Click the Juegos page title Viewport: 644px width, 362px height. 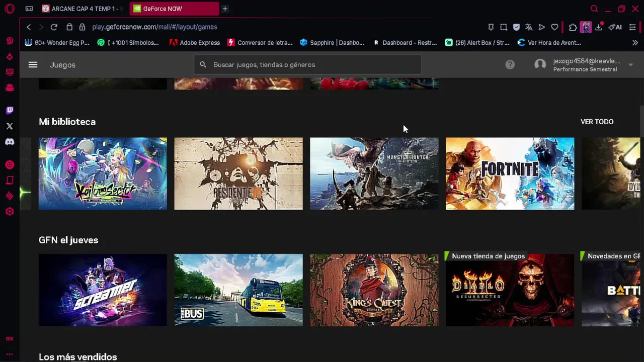62,65
